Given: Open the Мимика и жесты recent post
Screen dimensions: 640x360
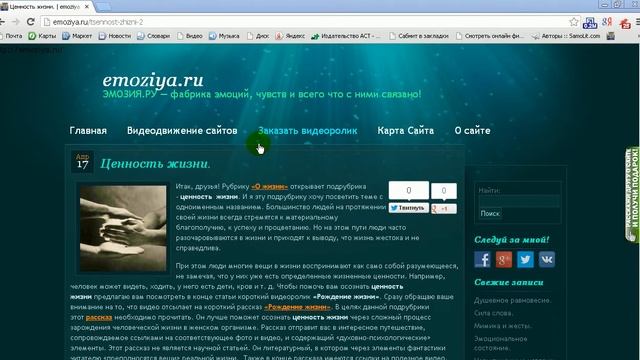Looking at the screenshot, I should 502,326.
